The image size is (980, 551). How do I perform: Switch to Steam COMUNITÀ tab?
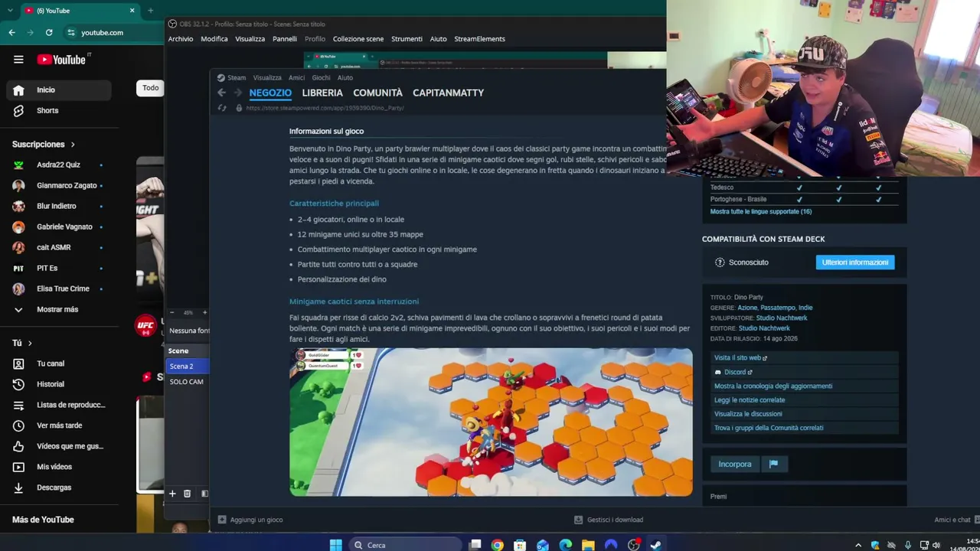[x=377, y=93]
